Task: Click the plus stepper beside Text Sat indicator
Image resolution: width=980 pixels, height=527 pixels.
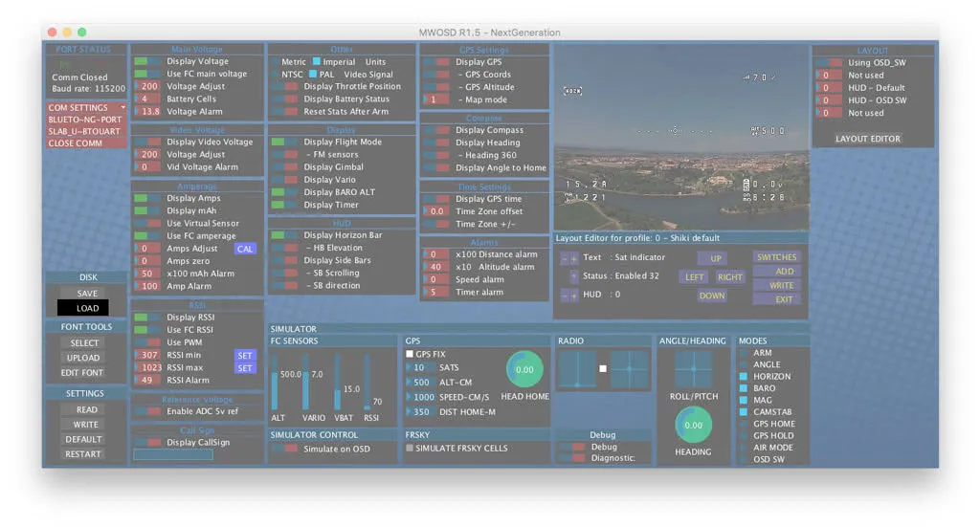Action: click(573, 257)
